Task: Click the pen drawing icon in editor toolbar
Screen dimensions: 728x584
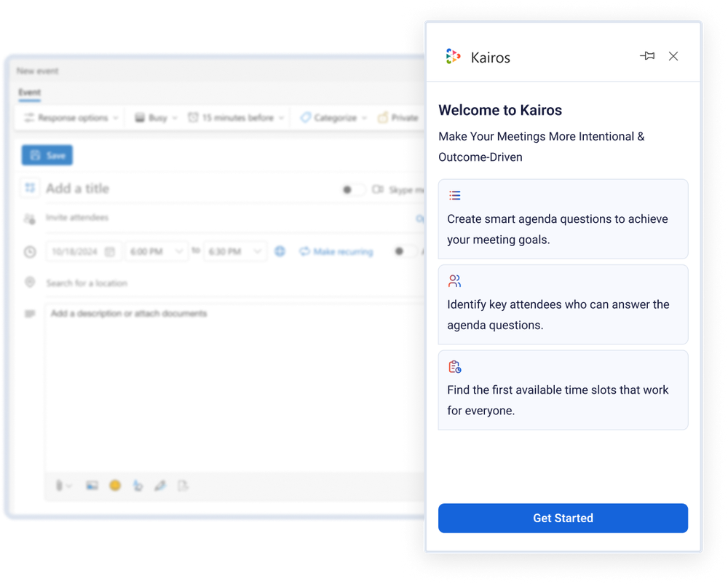Action: (x=160, y=486)
